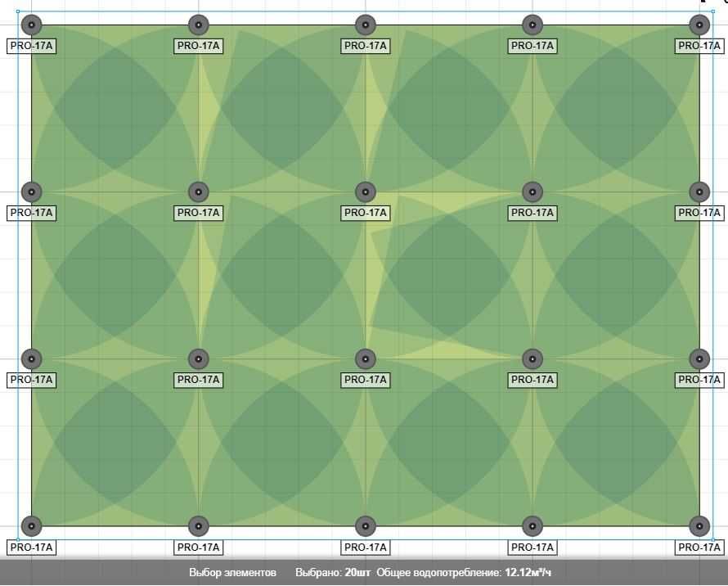The width and height of the screenshot is (728, 586).
Task: Click the PRO-17A label in row 1, column 5
Action: (699, 46)
